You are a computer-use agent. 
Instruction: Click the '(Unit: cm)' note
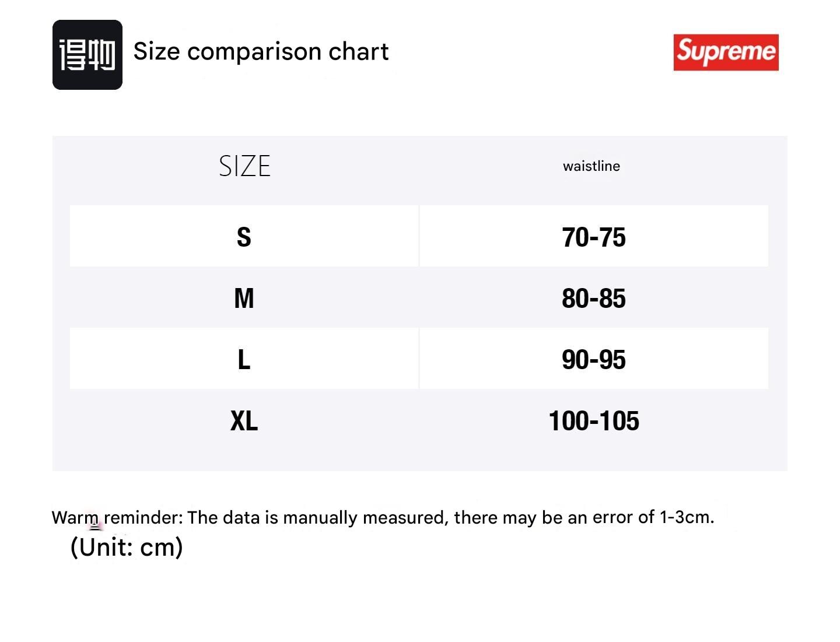pyautogui.click(x=126, y=547)
